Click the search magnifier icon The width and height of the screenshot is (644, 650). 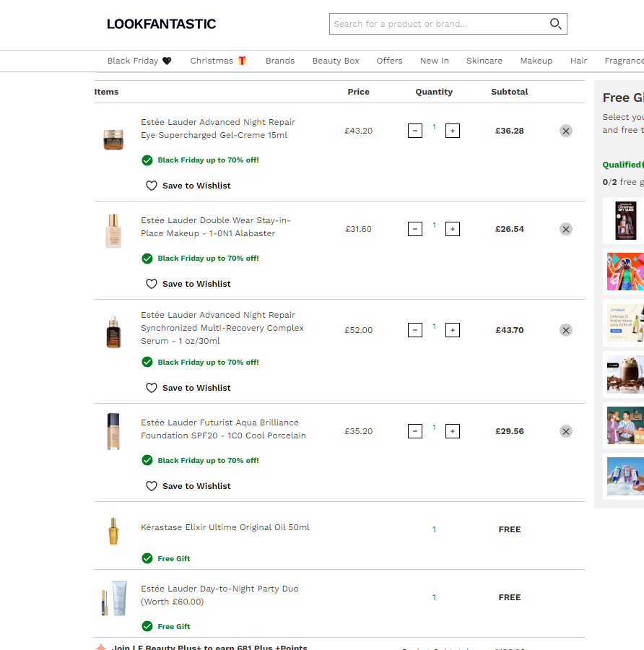555,24
